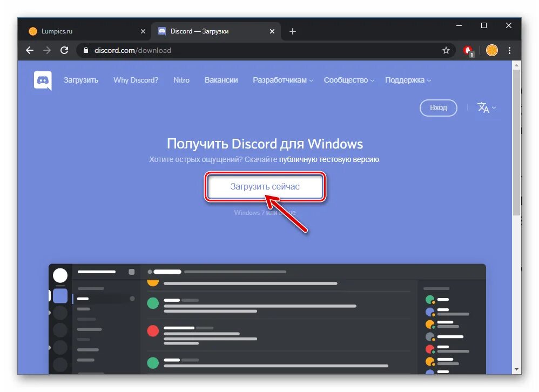
Task: Expand the Поддержка menu
Action: pos(408,80)
